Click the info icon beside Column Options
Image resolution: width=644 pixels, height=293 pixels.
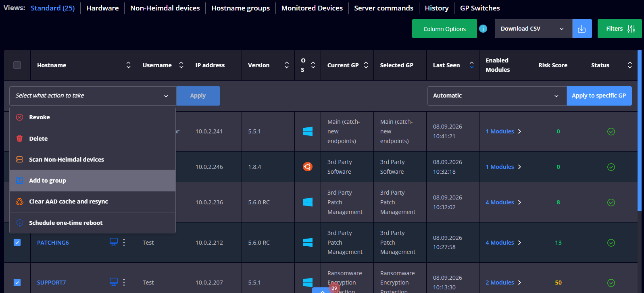483,29
